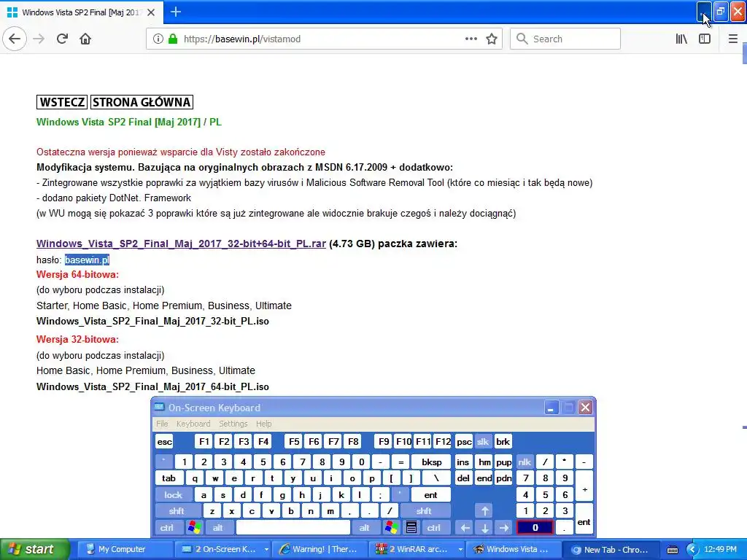Click the WSTECZ button
This screenshot has height=560, width=747.
point(62,102)
